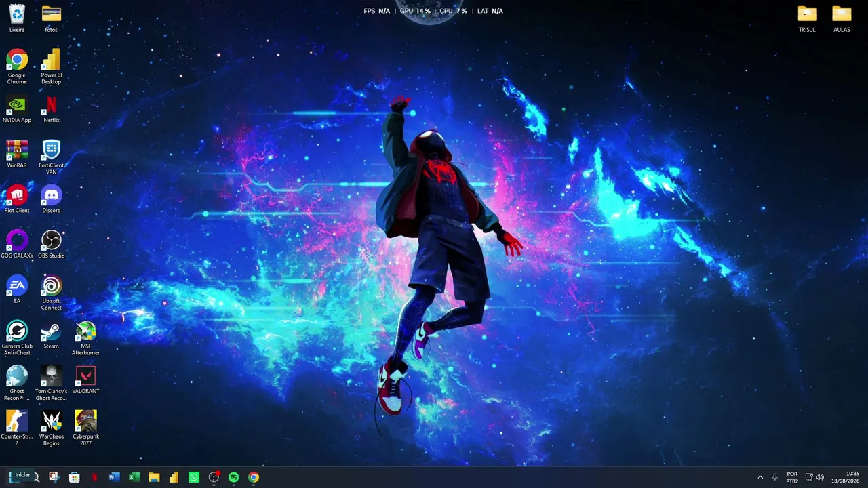The width and height of the screenshot is (868, 488).
Task: Open WhatsApp from the taskbar
Action: tap(194, 477)
